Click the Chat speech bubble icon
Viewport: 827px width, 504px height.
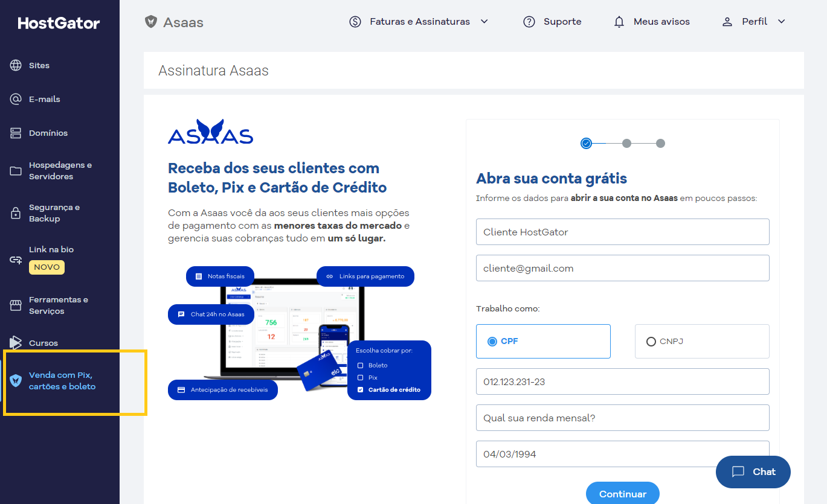738,472
